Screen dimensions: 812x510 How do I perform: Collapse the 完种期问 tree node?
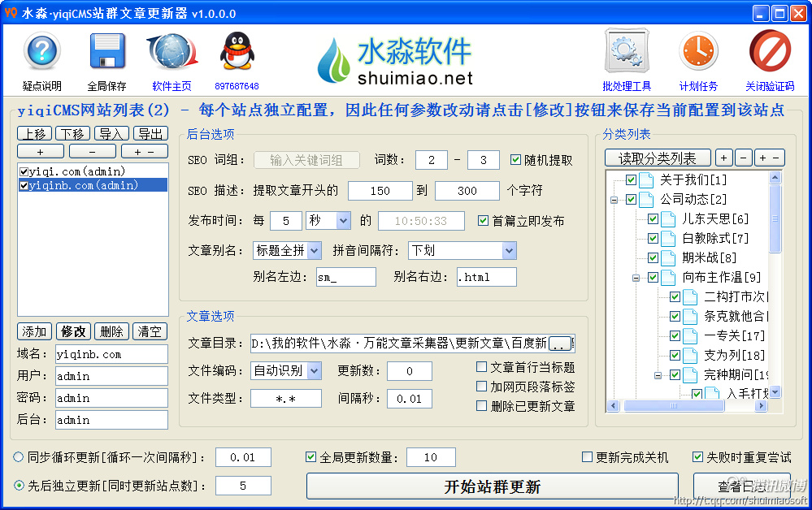tap(658, 375)
